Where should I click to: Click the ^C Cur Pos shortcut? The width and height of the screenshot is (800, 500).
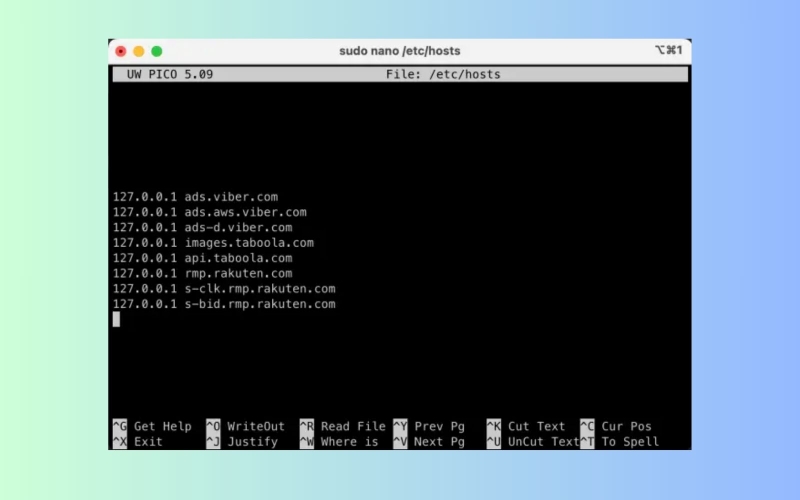616,427
